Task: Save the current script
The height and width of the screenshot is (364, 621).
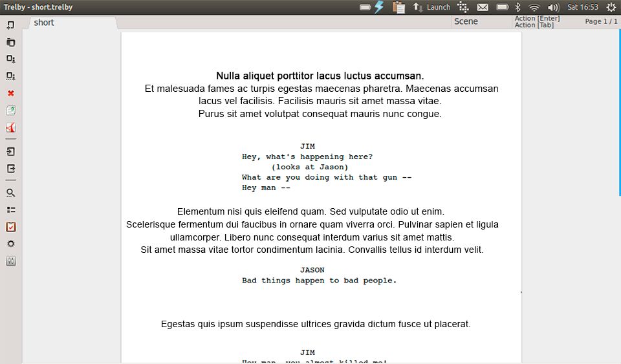Action: click(x=11, y=59)
